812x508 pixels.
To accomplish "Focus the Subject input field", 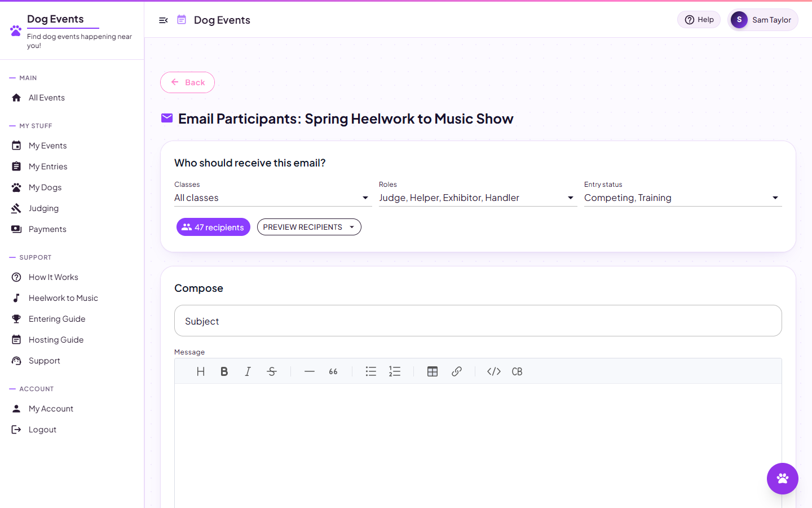I will pos(478,321).
